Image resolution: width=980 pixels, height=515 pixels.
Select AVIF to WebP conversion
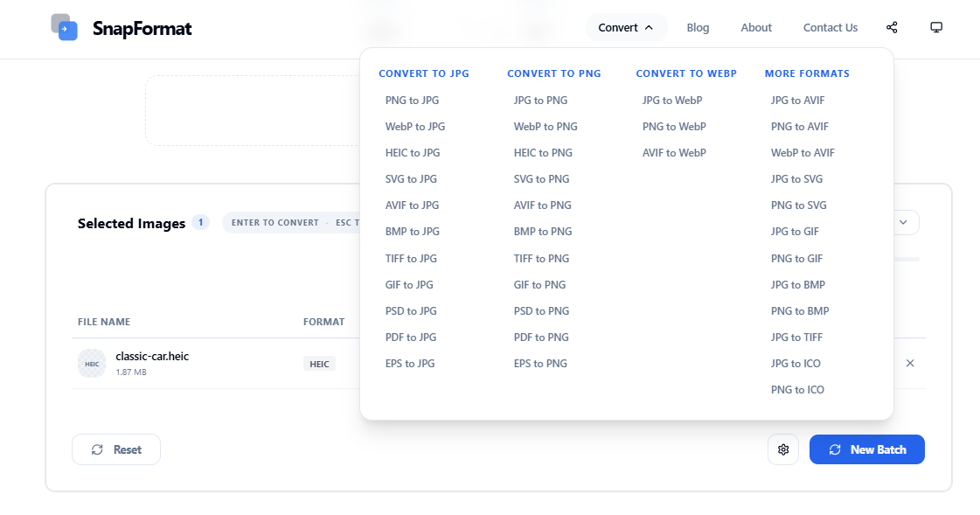point(674,152)
